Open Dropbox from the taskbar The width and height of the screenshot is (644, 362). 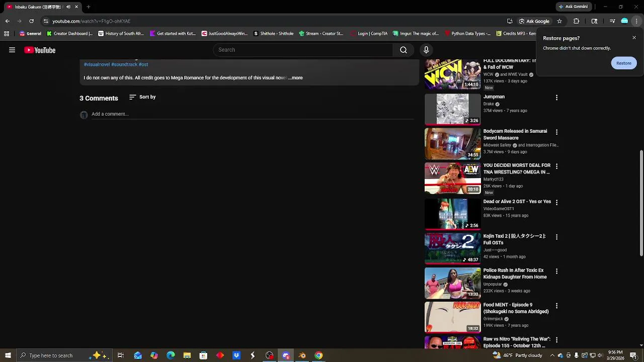tap(236, 355)
